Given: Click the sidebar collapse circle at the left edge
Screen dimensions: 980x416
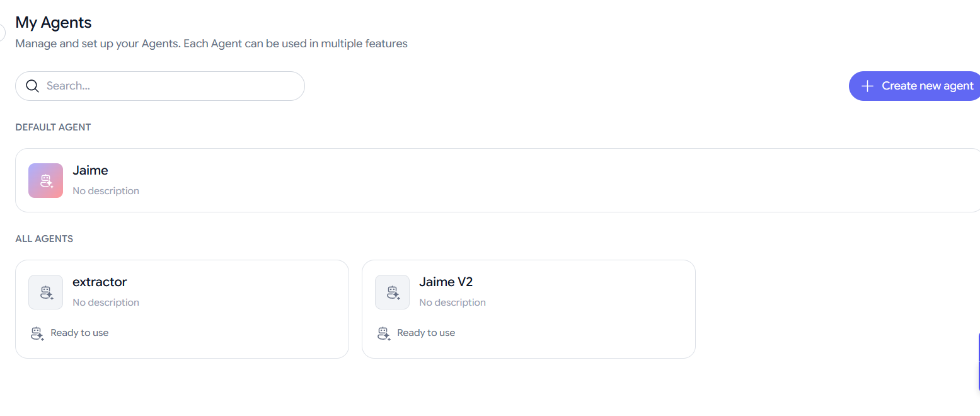Looking at the screenshot, I should coord(2,33).
